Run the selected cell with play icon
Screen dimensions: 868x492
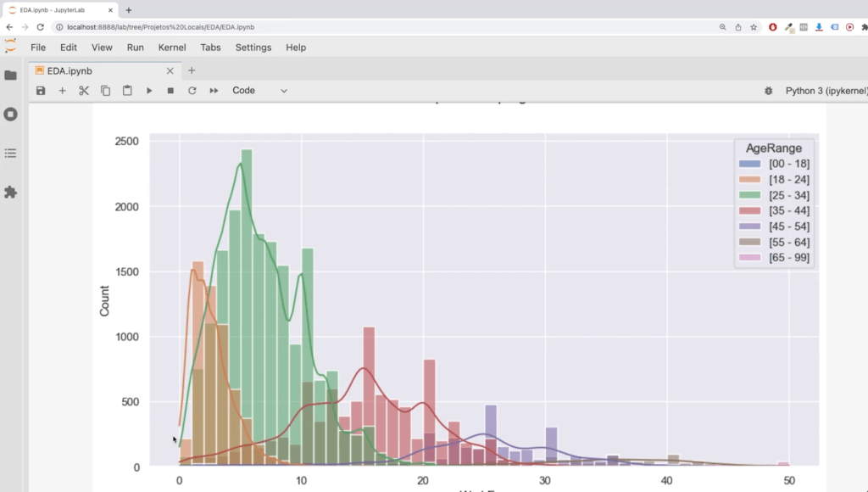click(149, 91)
